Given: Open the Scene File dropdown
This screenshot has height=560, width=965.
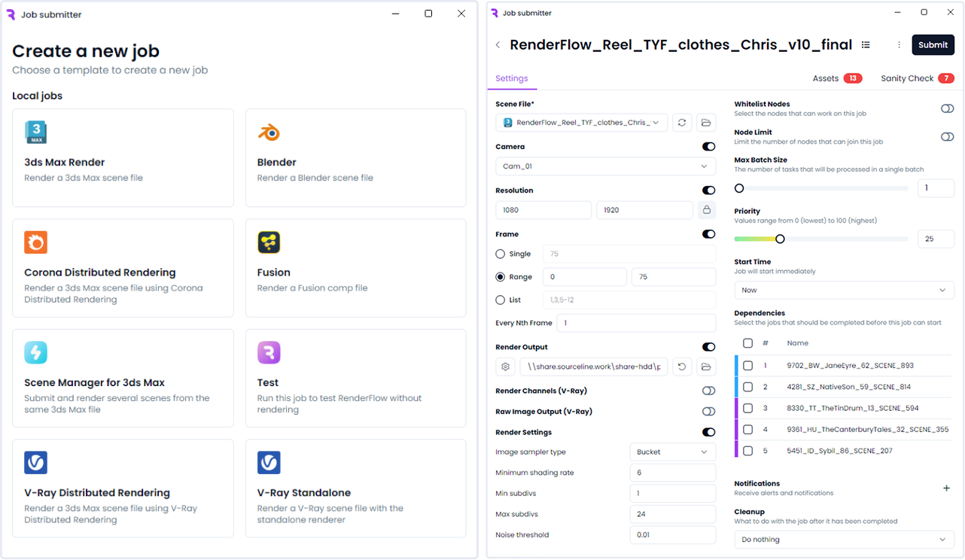Looking at the screenshot, I should click(x=581, y=122).
